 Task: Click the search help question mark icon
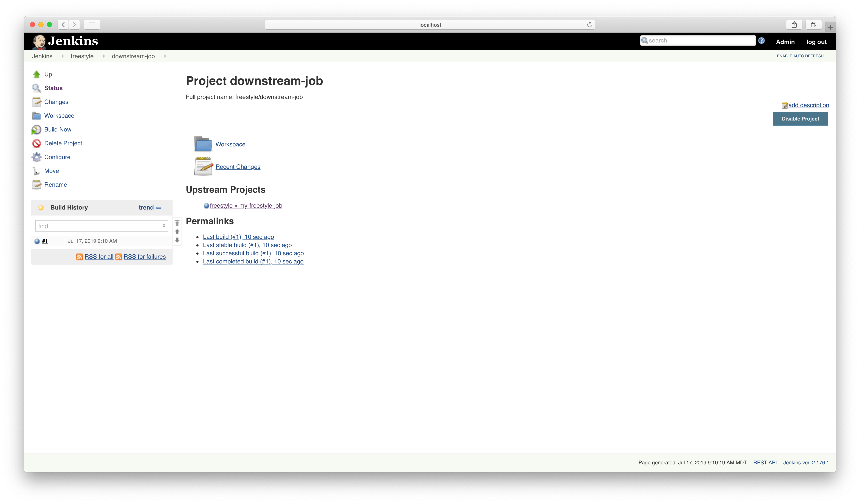[761, 41]
